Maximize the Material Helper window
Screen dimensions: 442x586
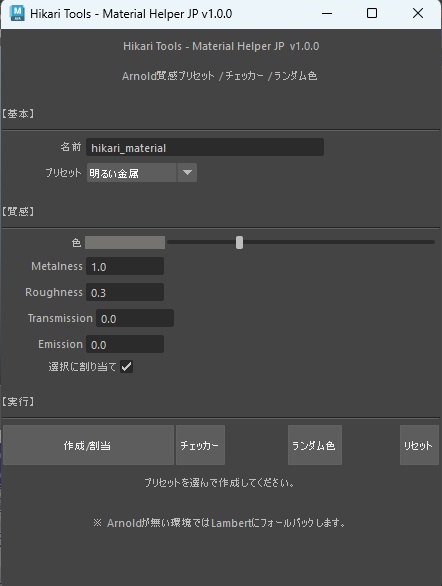372,13
